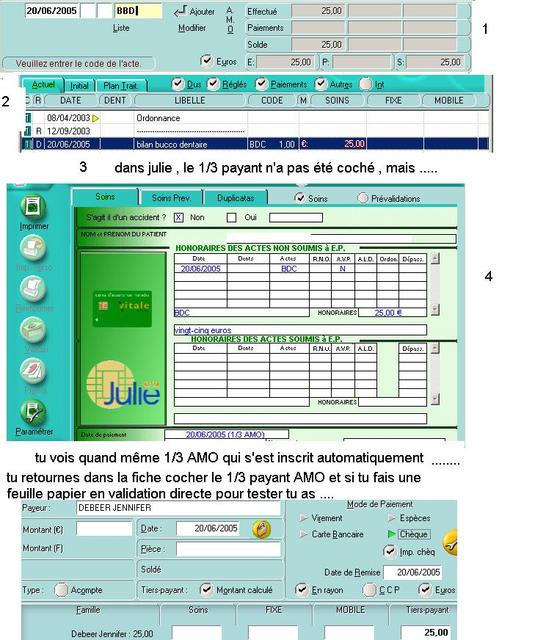
Task: Open the Duplicatas tab
Action: [x=235, y=198]
